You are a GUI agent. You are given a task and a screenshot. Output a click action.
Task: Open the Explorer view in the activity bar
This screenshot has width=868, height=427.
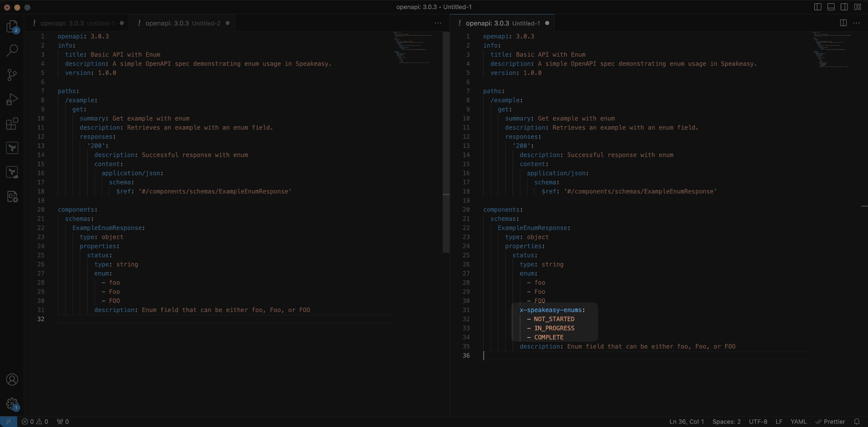pos(12,27)
